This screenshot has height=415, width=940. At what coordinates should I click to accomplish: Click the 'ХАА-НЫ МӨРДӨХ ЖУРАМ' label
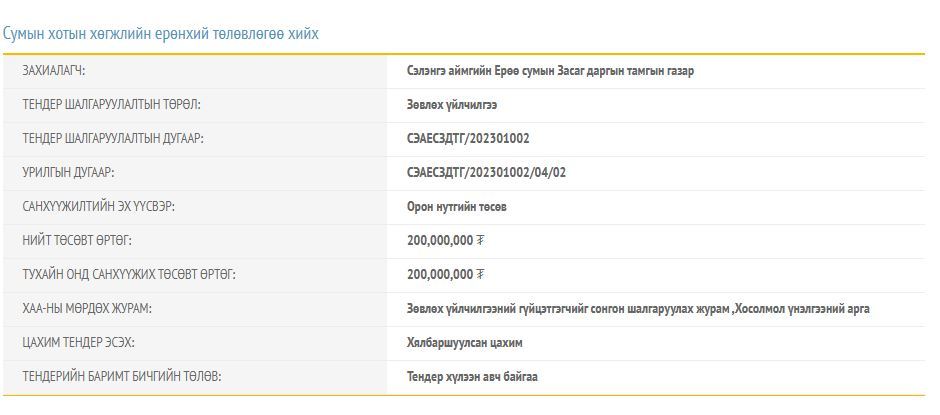pos(87,309)
